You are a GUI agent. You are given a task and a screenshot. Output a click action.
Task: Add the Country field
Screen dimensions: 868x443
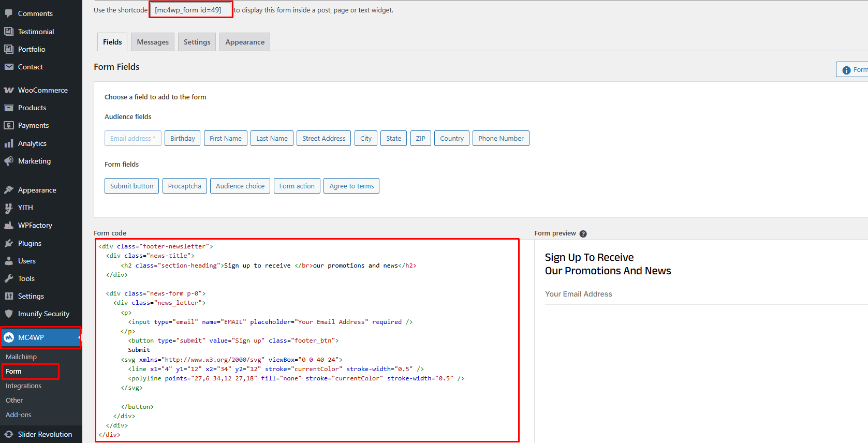pos(452,138)
